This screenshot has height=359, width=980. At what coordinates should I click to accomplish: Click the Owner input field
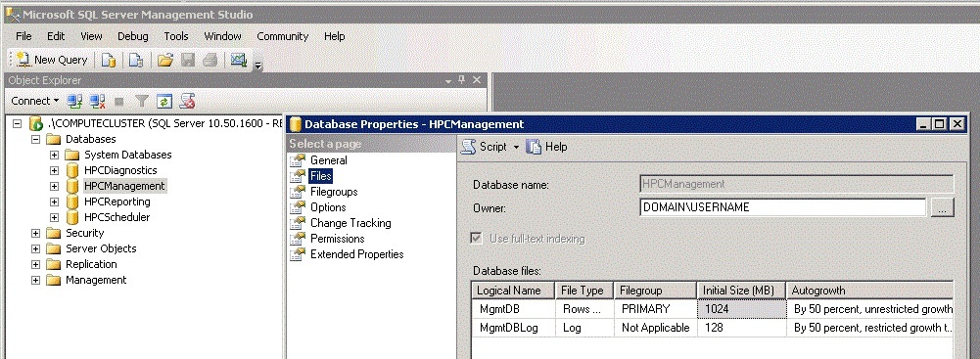783,207
